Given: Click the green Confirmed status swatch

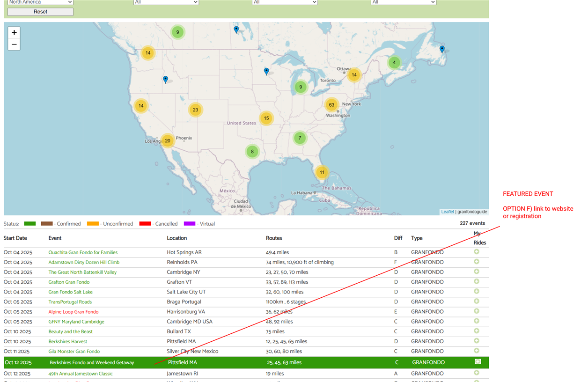Looking at the screenshot, I should coord(30,224).
